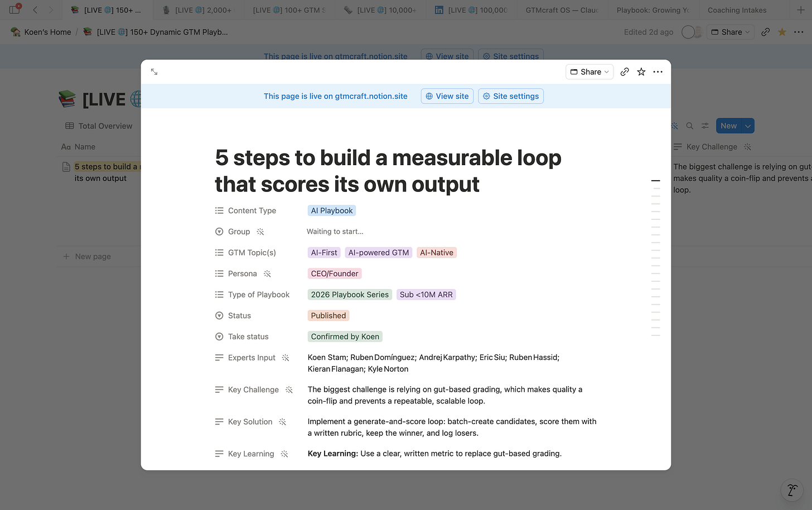Image resolution: width=812 pixels, height=510 pixels.
Task: Open the background page three-dot menu
Action: coord(799,32)
